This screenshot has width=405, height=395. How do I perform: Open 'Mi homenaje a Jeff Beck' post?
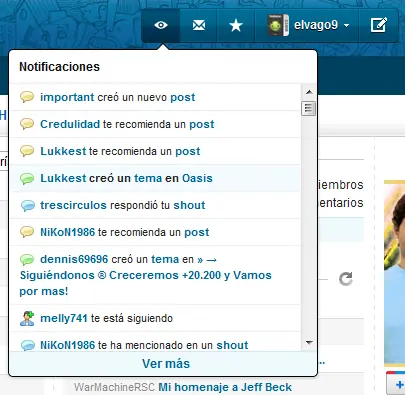pyautogui.click(x=225, y=387)
